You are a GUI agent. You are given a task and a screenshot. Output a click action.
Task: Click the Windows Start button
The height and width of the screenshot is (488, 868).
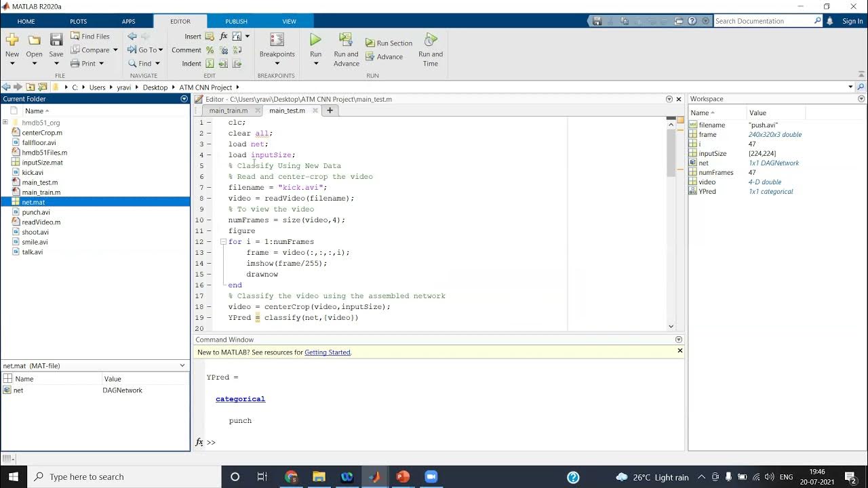(14, 476)
